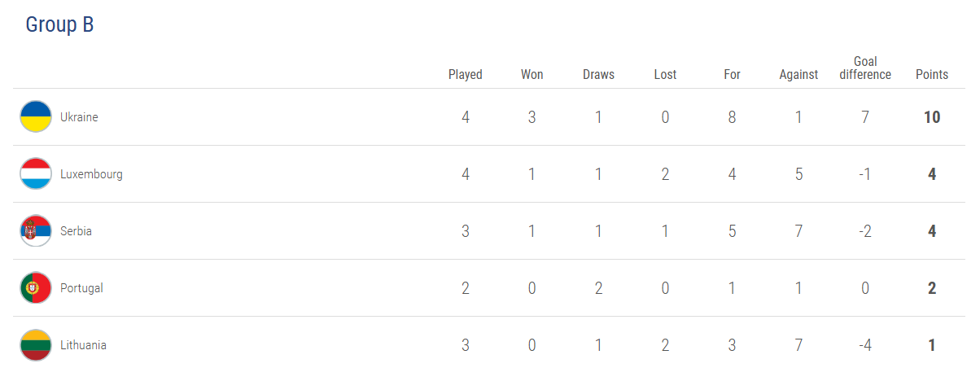The image size is (980, 381).
Task: Click the Group B heading
Action: [x=59, y=25]
